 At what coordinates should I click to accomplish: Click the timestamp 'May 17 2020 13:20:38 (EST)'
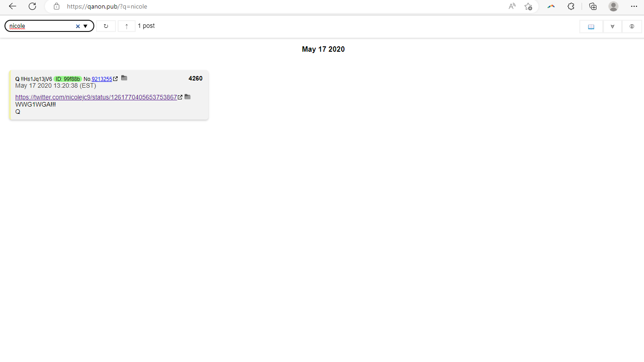[x=56, y=85]
